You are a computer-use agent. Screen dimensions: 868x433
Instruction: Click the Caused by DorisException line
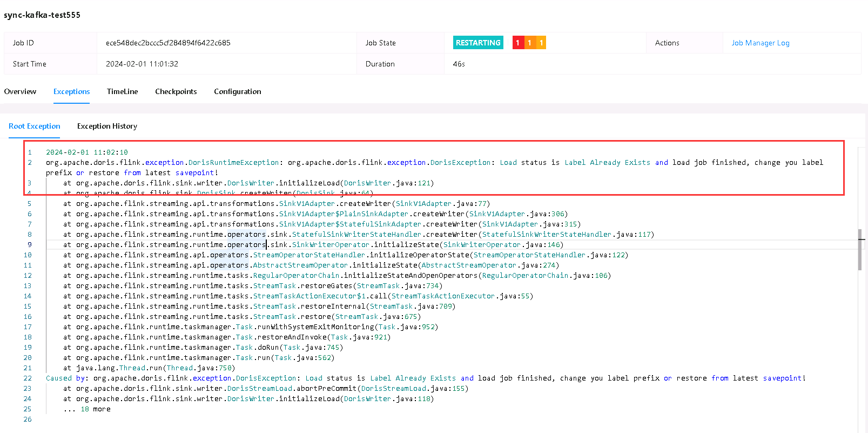(x=426, y=378)
